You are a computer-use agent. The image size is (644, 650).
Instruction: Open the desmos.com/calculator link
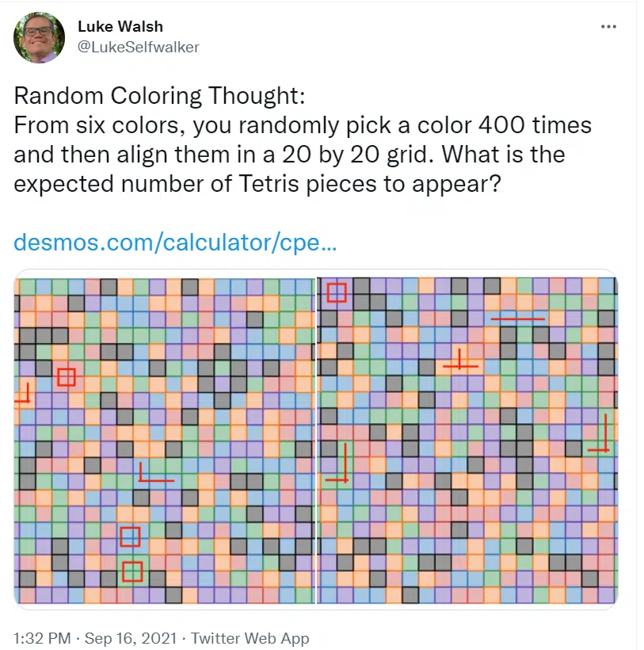point(175,242)
